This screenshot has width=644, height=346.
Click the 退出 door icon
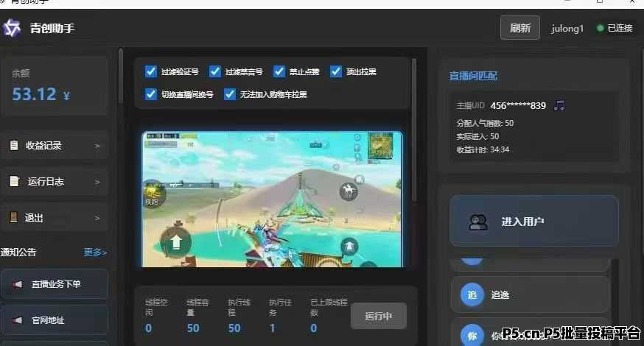pos(14,217)
